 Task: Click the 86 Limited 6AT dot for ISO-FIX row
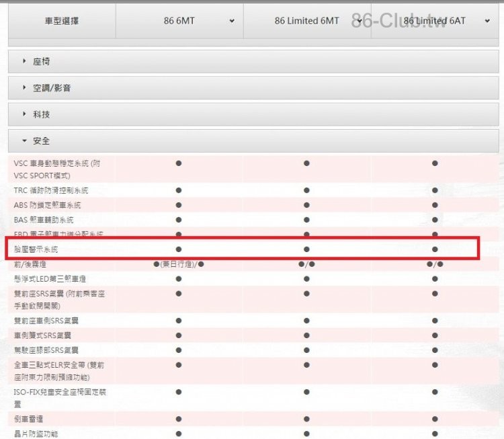click(435, 391)
